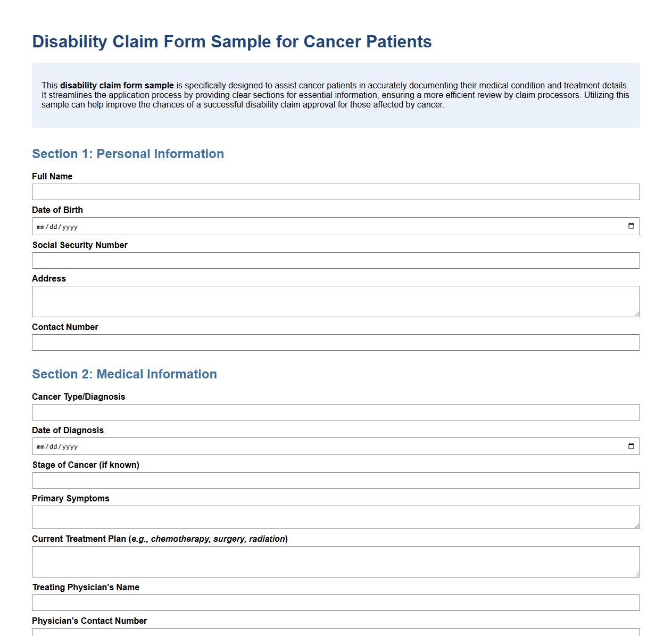672x636 pixels.
Task: Click the Disability Claim Form title
Action: pyautogui.click(x=233, y=42)
